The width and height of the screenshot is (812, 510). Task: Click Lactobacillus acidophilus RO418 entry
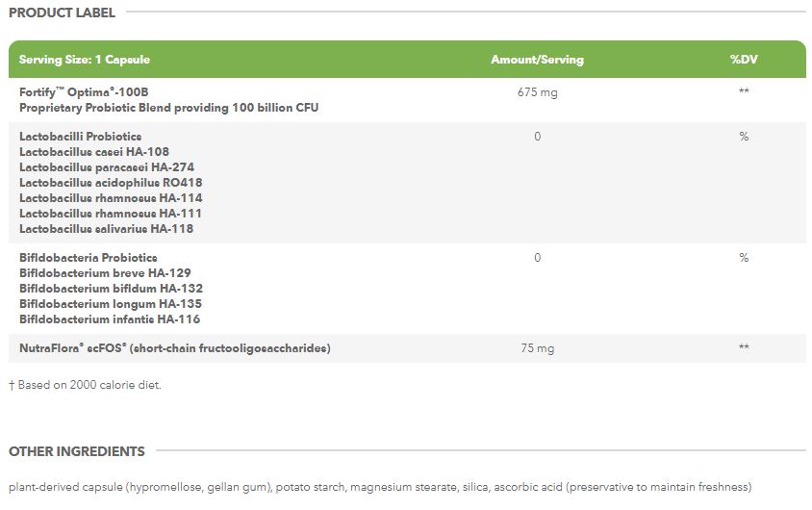tap(111, 183)
